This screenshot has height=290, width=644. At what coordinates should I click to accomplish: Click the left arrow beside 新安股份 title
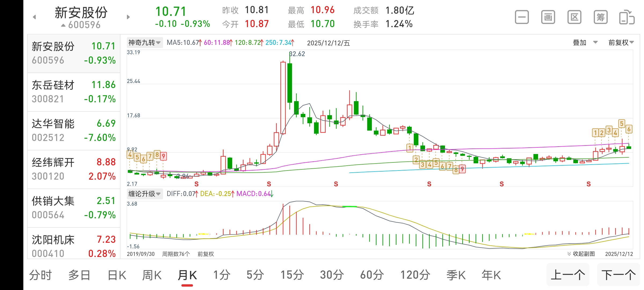pyautogui.click(x=34, y=17)
